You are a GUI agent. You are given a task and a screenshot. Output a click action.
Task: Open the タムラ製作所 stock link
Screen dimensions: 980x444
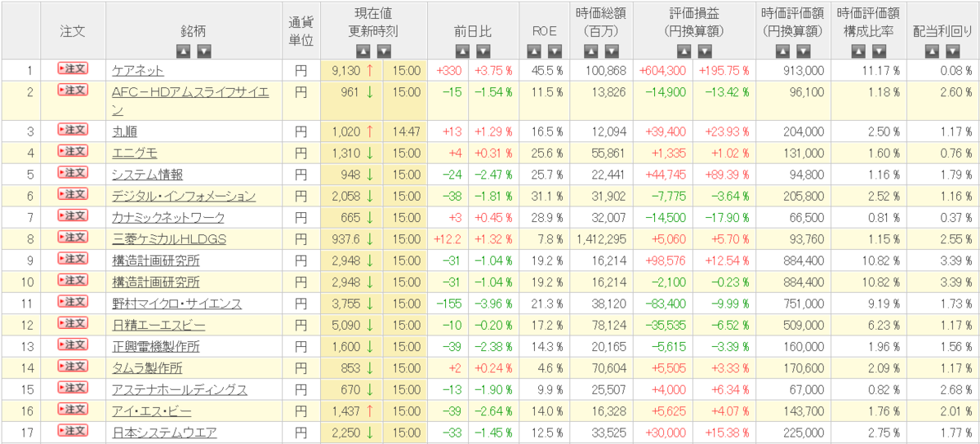point(147,367)
